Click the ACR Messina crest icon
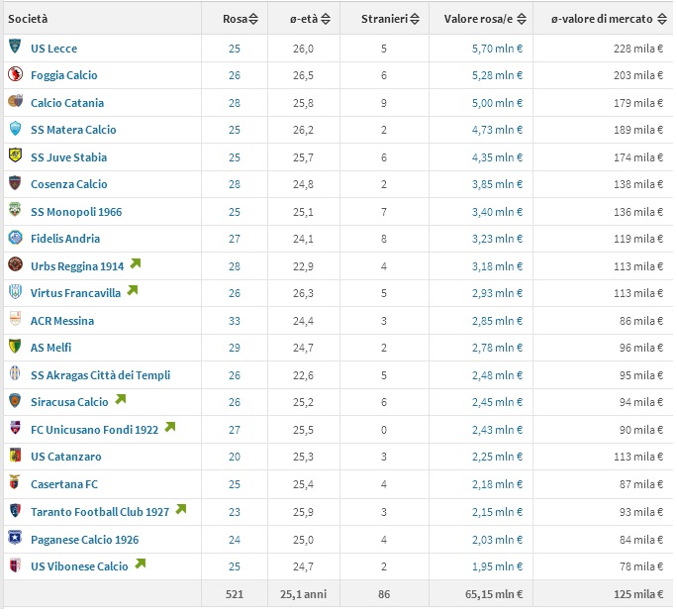 pyautogui.click(x=15, y=319)
